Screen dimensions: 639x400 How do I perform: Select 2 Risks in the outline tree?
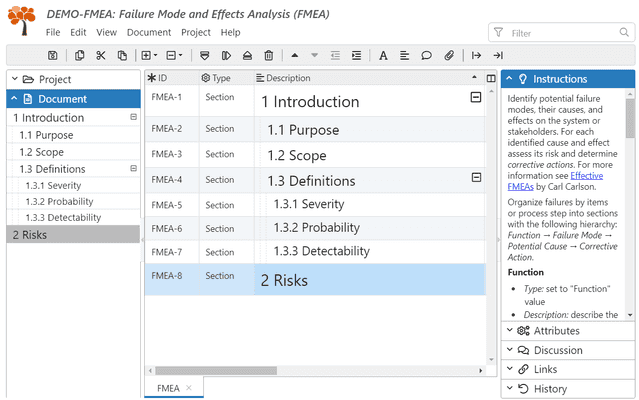73,235
